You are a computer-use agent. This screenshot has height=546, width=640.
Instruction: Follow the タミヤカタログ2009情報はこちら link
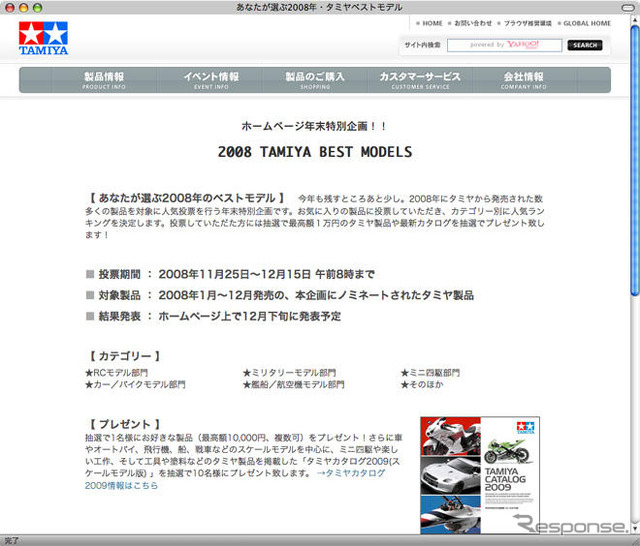coord(351,473)
